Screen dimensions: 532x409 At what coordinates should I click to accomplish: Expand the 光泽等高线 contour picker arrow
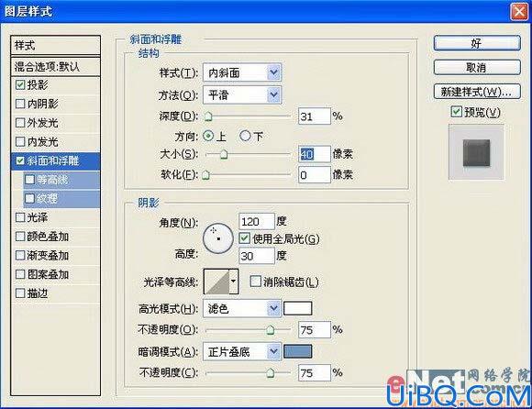(233, 282)
